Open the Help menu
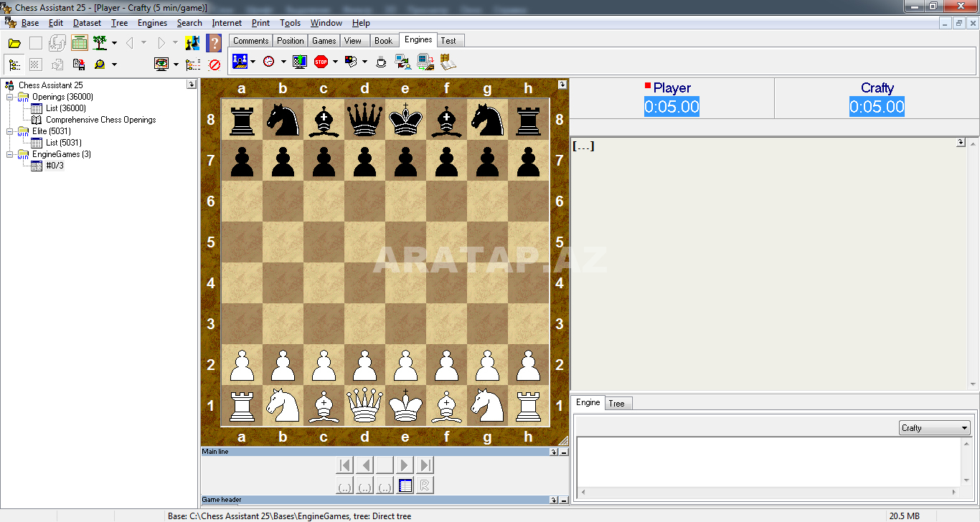Image resolution: width=980 pixels, height=522 pixels. click(x=361, y=23)
